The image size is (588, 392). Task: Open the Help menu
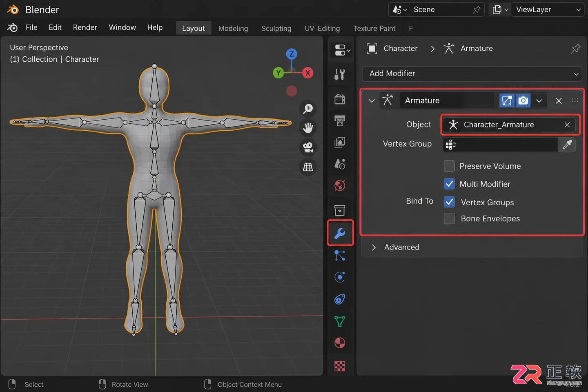(x=155, y=27)
